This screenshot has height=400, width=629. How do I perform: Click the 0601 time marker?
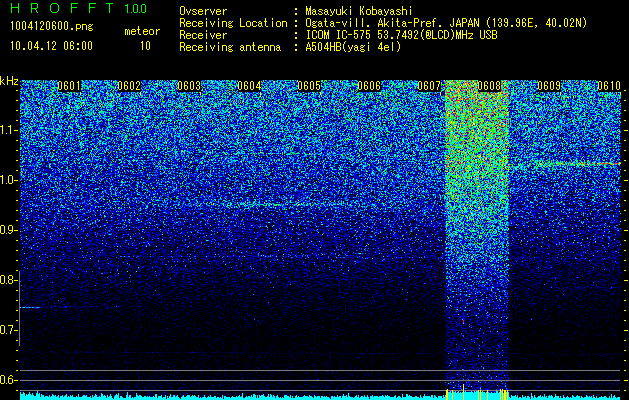click(69, 86)
